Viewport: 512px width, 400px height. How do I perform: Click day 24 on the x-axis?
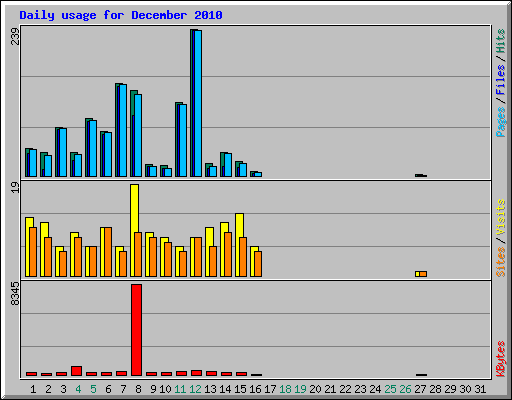pos(375,389)
